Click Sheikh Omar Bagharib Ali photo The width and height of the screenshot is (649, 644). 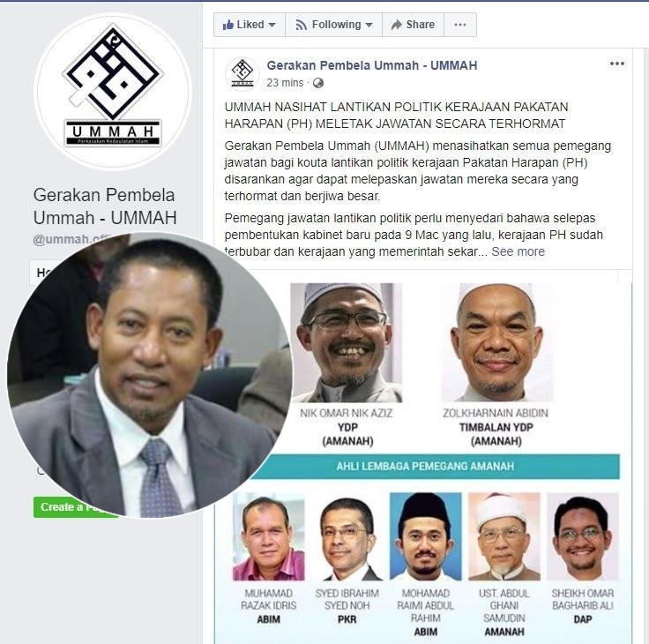pyautogui.click(x=582, y=536)
